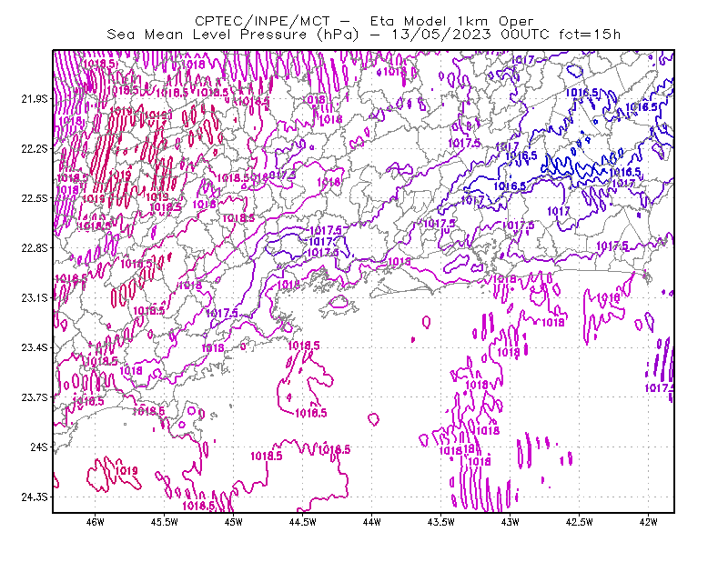728x562 pixels.
Task: Select the 44W longitude axis label
Action: pyautogui.click(x=372, y=522)
